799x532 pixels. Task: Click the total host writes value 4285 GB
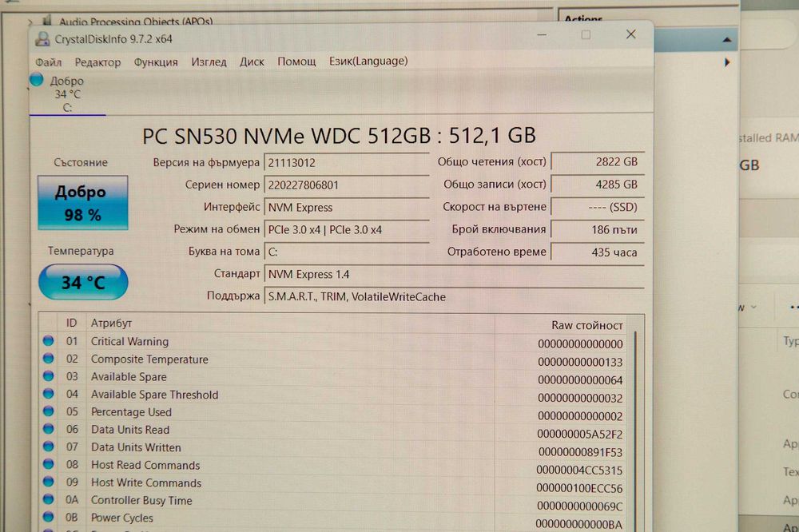tap(598, 185)
